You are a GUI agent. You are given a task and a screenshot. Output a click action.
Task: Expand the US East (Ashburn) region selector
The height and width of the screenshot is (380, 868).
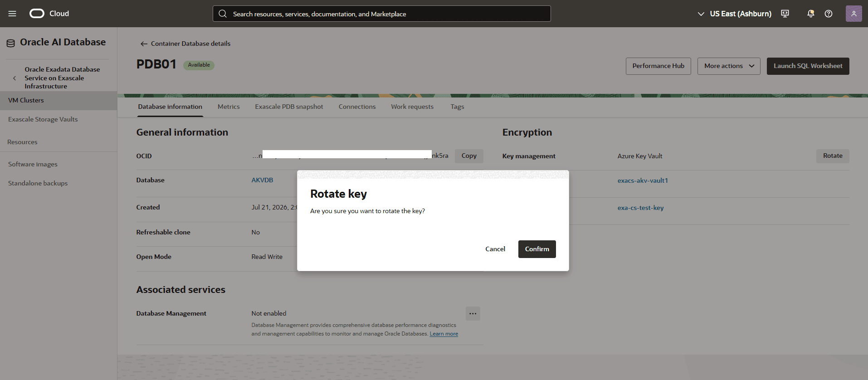coord(734,14)
